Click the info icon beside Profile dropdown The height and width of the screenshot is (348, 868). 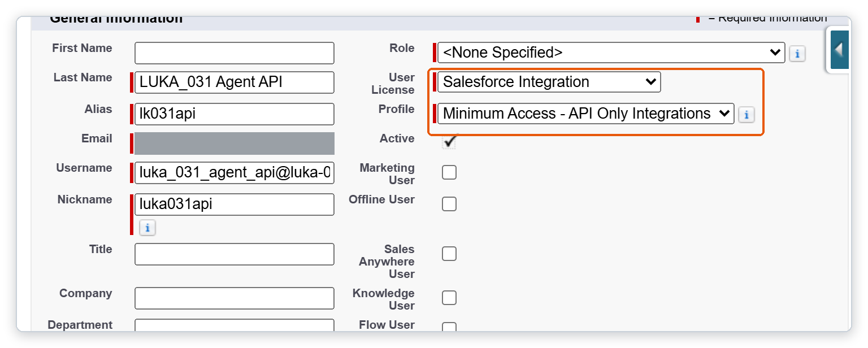pyautogui.click(x=747, y=115)
